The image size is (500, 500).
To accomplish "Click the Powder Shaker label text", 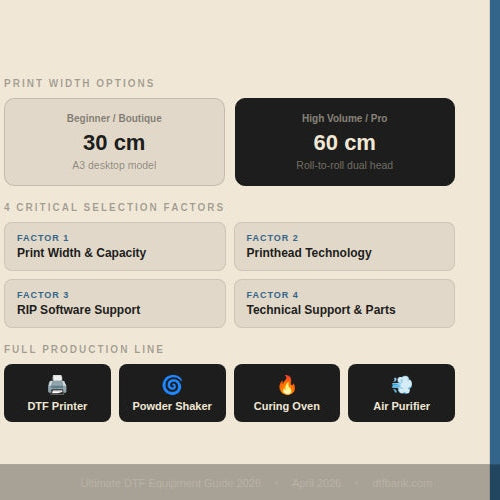I will click(x=172, y=406).
